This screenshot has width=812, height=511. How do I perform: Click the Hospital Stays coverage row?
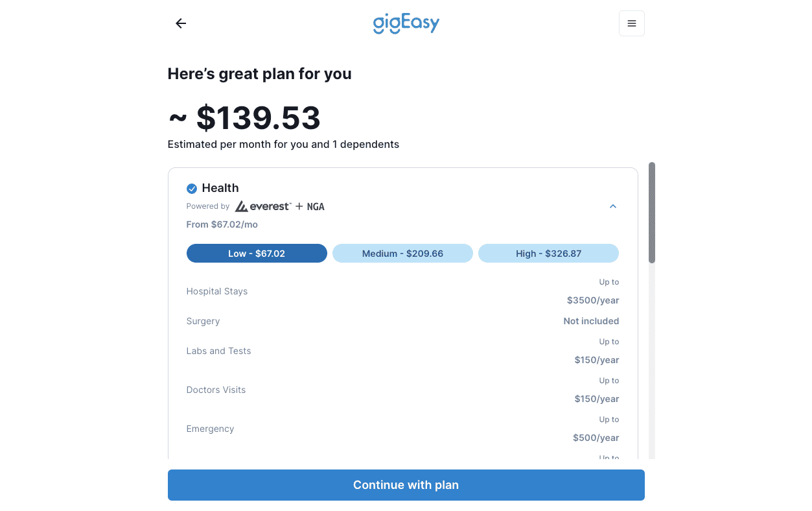click(217, 291)
